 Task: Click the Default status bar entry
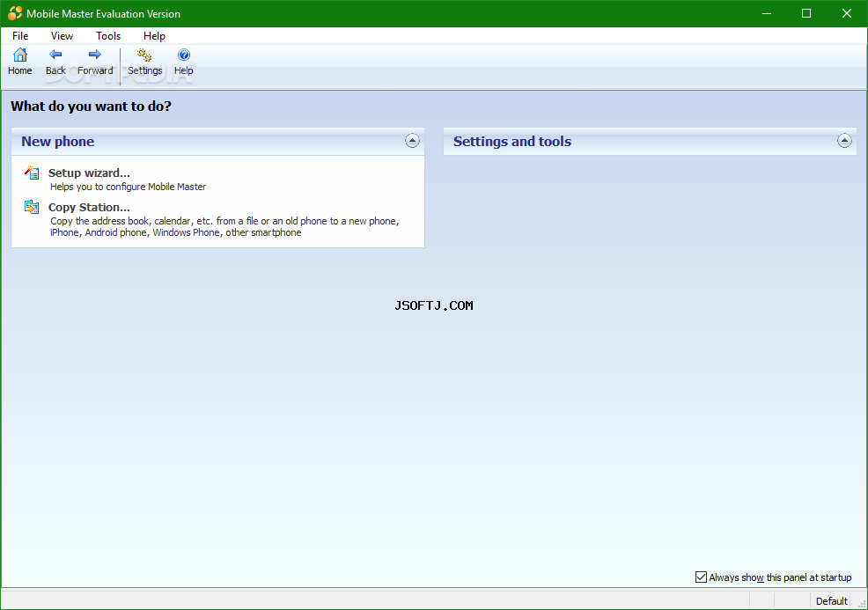(831, 601)
